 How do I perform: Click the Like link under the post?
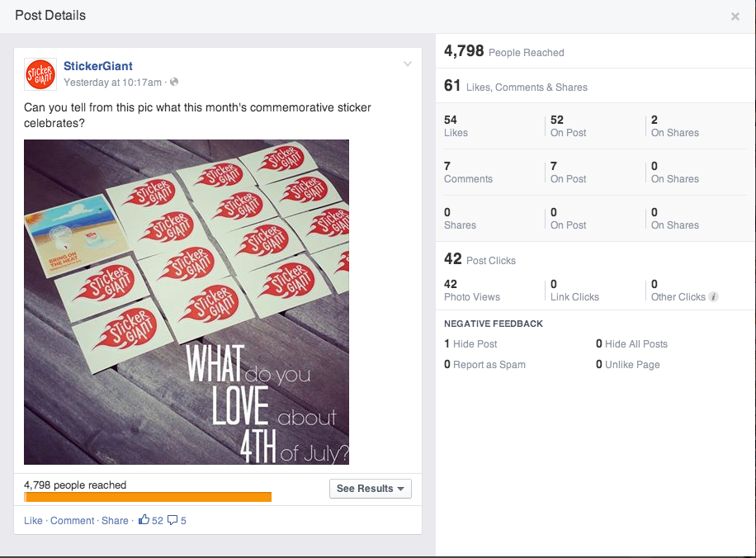tap(33, 521)
